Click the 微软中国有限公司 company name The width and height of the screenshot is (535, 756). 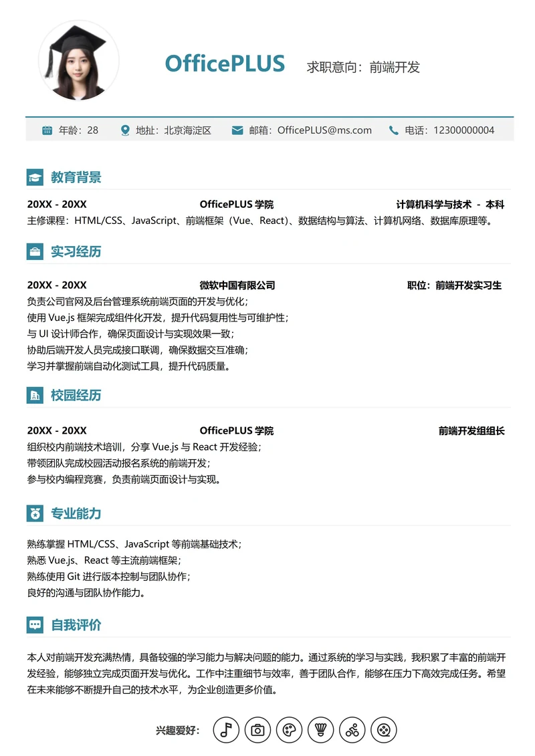(x=237, y=285)
